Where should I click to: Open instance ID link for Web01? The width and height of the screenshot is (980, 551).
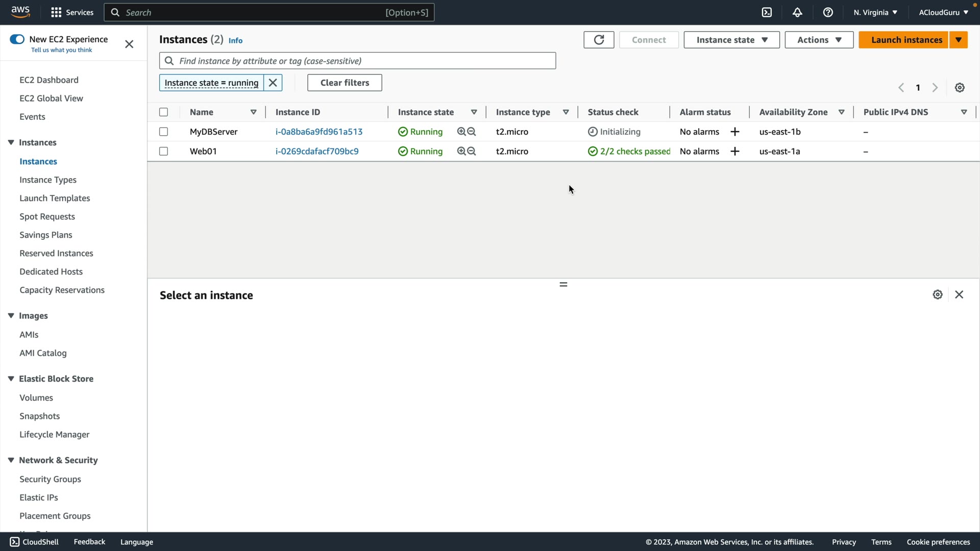click(317, 152)
